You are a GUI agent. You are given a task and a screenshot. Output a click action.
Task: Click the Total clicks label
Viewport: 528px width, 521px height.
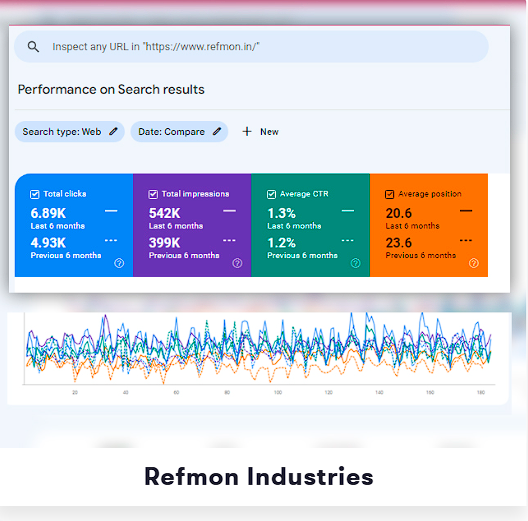coord(65,194)
